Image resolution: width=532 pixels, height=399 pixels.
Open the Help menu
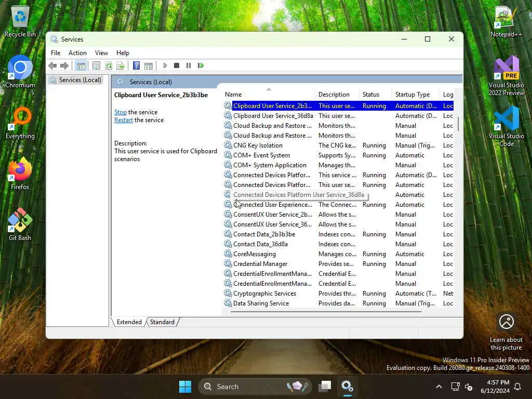coord(123,53)
